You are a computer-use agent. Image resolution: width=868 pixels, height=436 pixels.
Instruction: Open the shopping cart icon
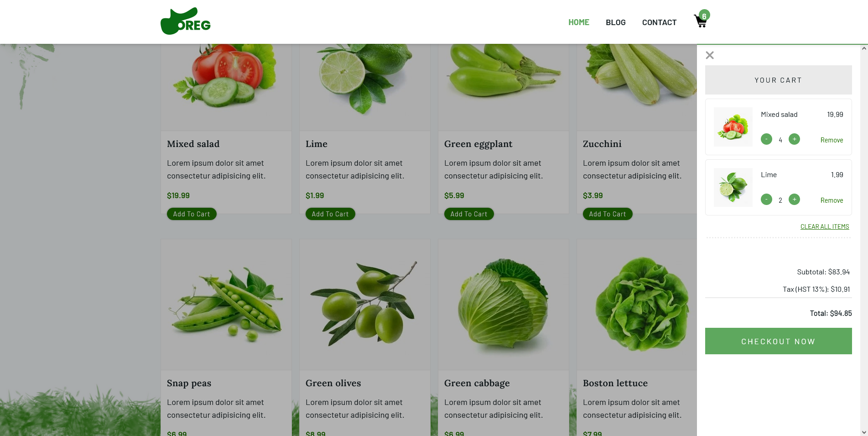click(x=701, y=21)
